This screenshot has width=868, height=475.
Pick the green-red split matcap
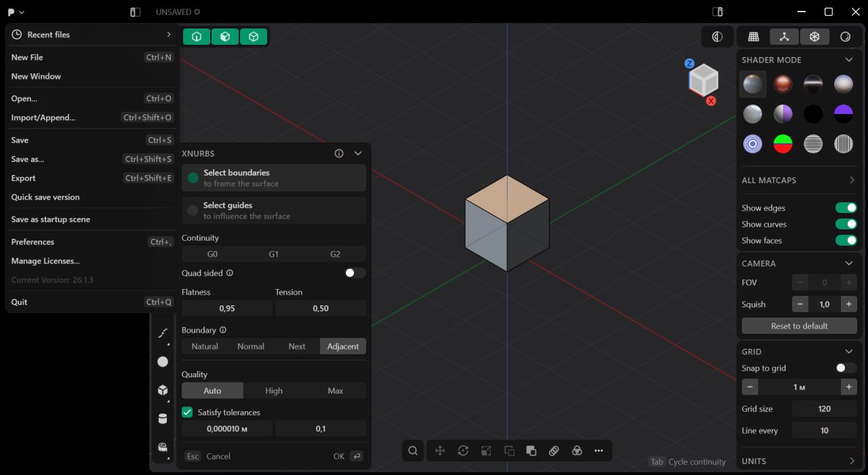[x=783, y=144]
